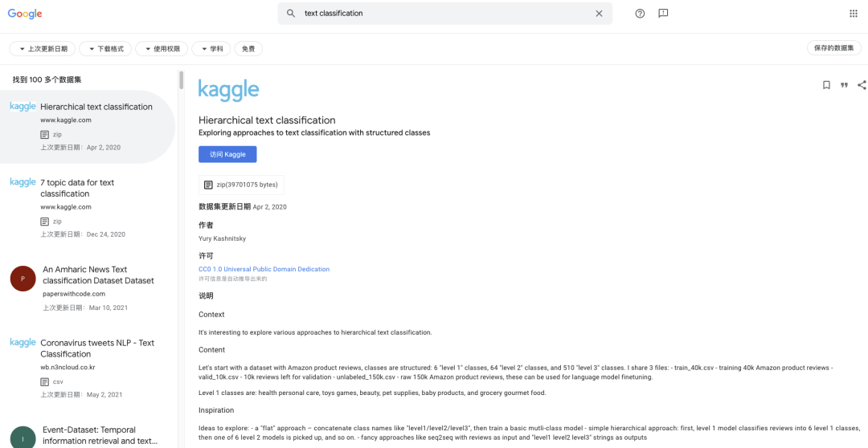Screen dimensions: 868x448
Task: Expand the 使用权限 filter dropdown
Action: [x=162, y=49]
